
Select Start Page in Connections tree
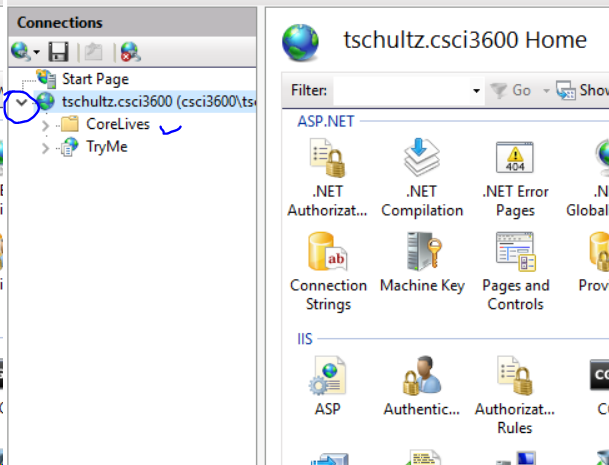point(95,79)
